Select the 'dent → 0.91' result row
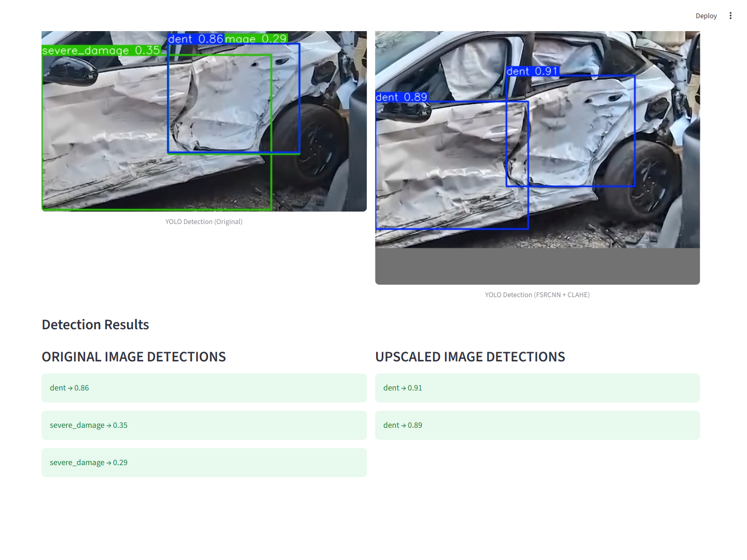Viewport: 747px width, 560px height. coord(537,388)
